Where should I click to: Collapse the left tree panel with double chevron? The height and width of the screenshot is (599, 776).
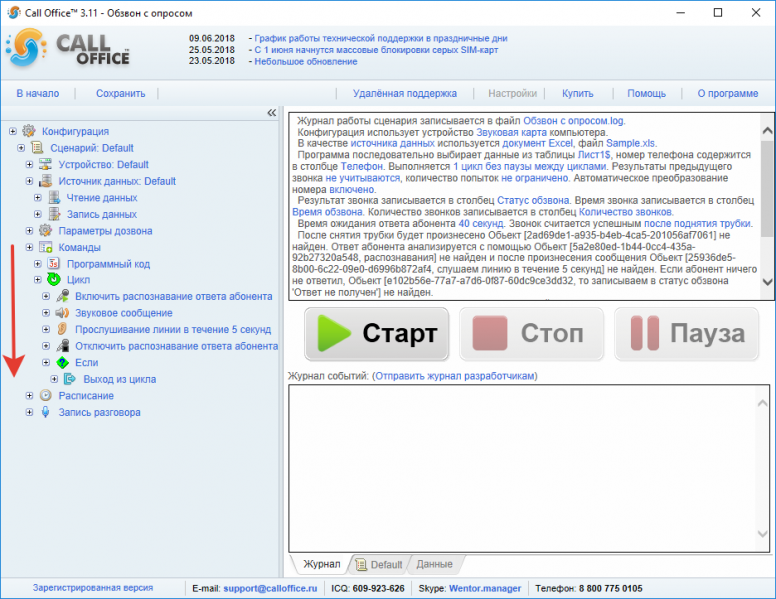[x=272, y=113]
